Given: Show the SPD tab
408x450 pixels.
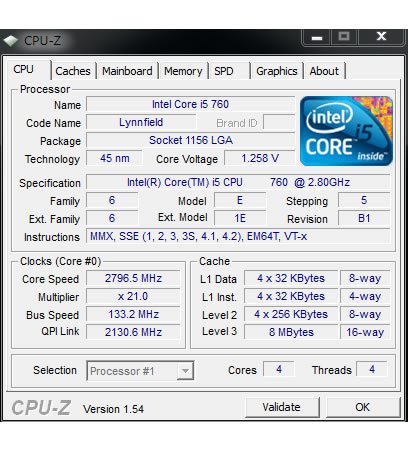Looking at the screenshot, I should tap(229, 71).
